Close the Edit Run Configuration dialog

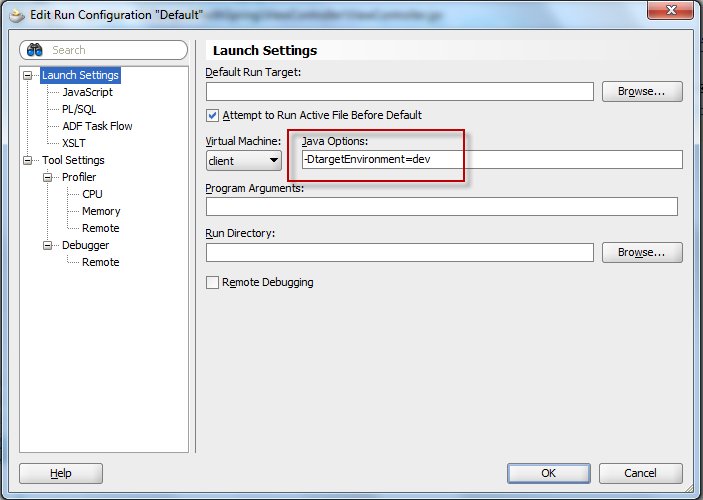670,10
